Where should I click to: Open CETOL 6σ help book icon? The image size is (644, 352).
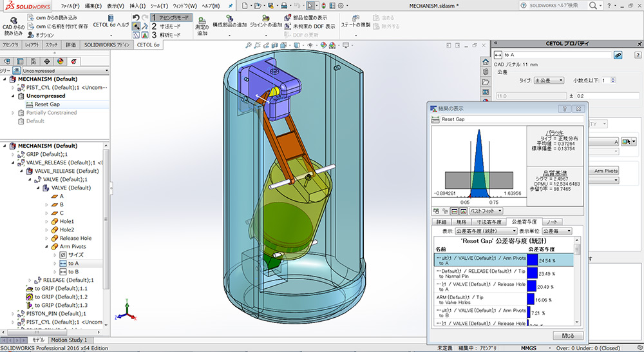click(x=111, y=17)
